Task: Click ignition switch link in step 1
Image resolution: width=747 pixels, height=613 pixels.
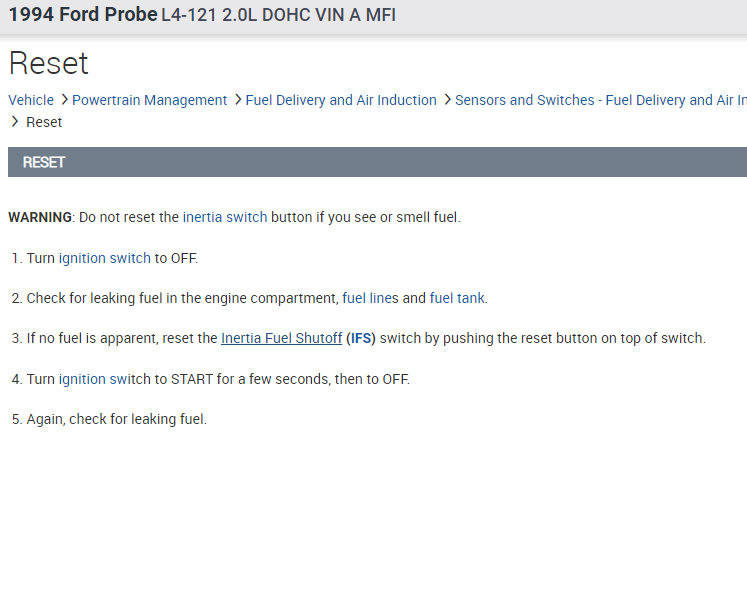Action: [104, 258]
